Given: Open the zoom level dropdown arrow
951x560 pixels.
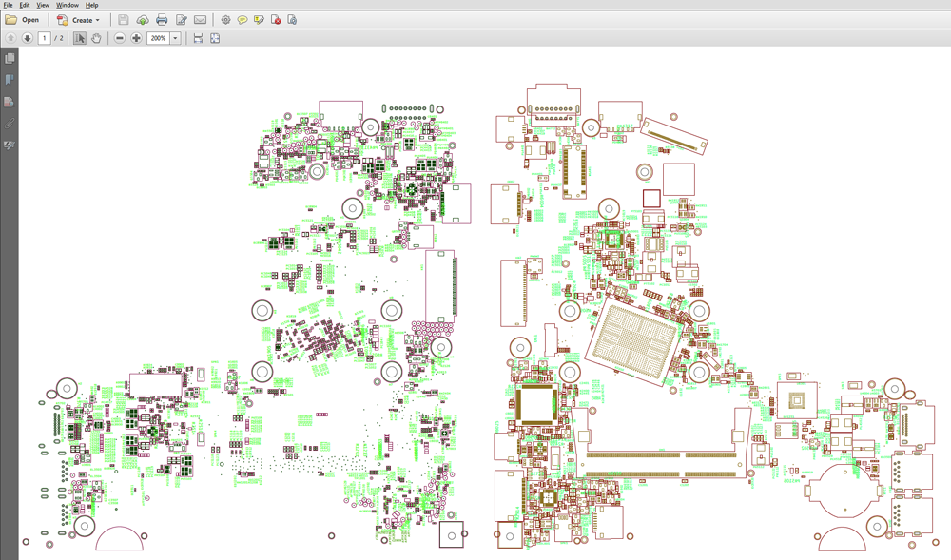Looking at the screenshot, I should coord(175,38).
